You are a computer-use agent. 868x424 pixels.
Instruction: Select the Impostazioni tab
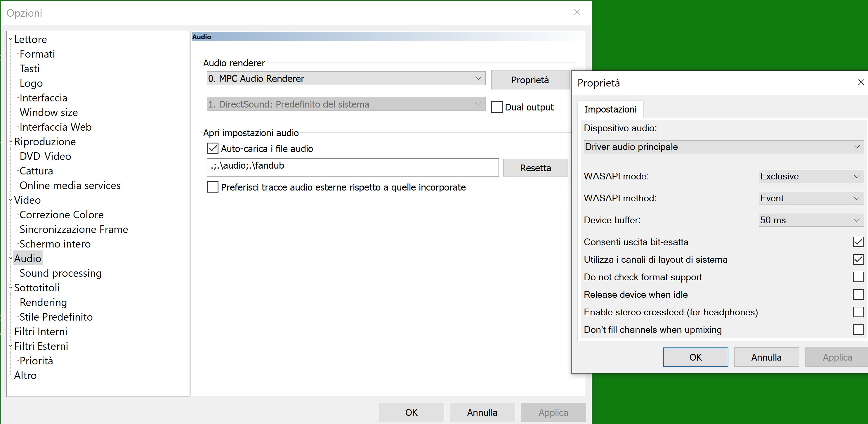pyautogui.click(x=610, y=109)
